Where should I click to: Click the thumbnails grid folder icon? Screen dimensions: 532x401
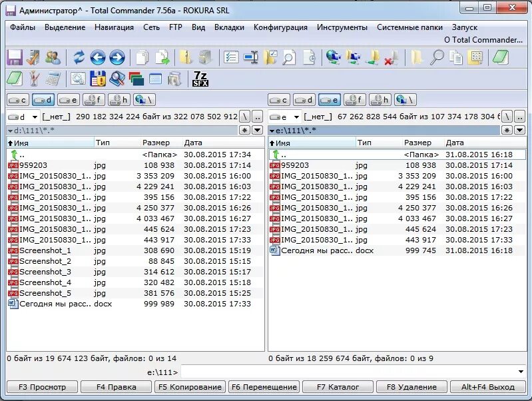[x=475, y=57]
